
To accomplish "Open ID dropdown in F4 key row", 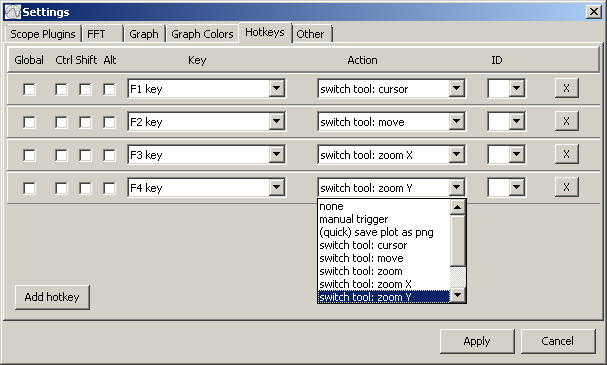I will pos(506,188).
